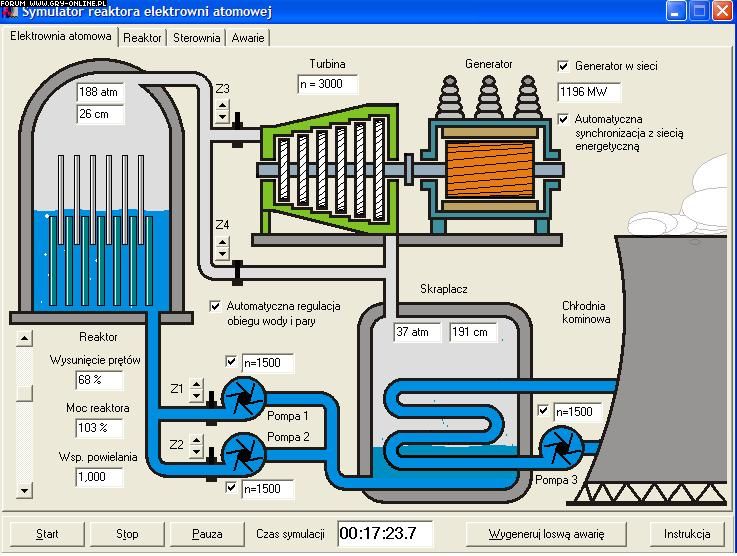Image resolution: width=737 pixels, height=556 pixels.
Task: Disable Automatyczna regulacja obiegu wody i pary
Action: pos(215,306)
